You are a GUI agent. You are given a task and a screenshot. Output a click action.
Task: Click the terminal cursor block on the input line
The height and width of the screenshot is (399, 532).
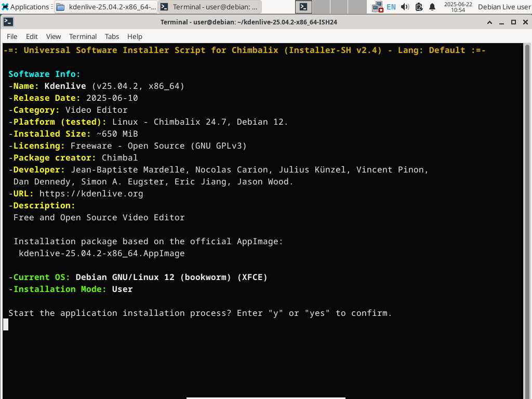pyautogui.click(x=6, y=325)
